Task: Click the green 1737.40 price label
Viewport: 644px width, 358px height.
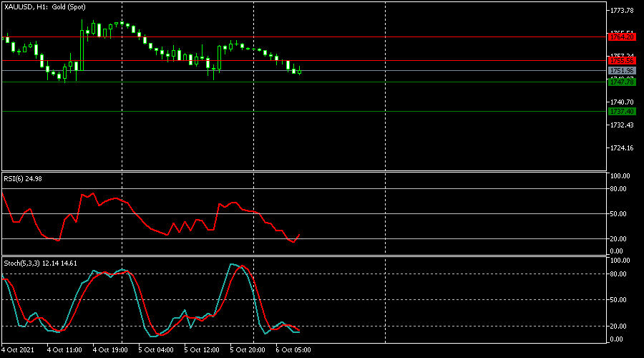Action: pyautogui.click(x=622, y=112)
